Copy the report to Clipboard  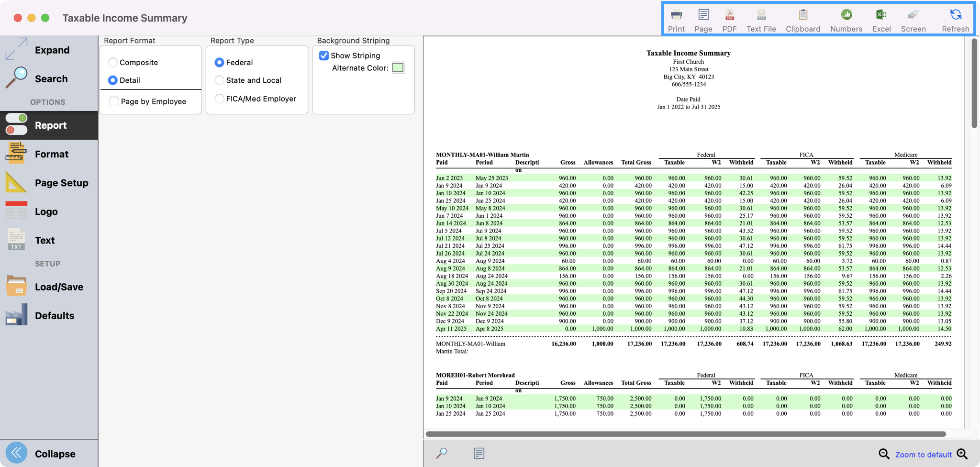802,18
